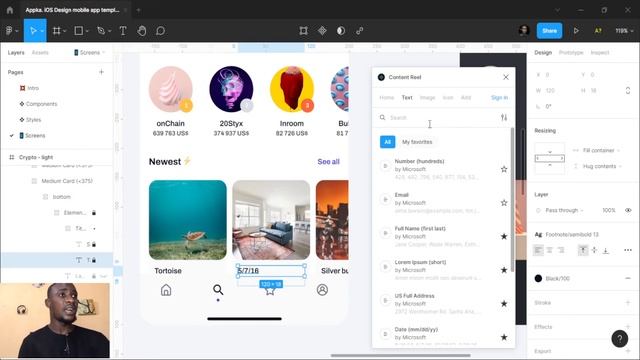The image size is (640, 360).
Task: Select the Frame tool
Action: click(x=56, y=31)
